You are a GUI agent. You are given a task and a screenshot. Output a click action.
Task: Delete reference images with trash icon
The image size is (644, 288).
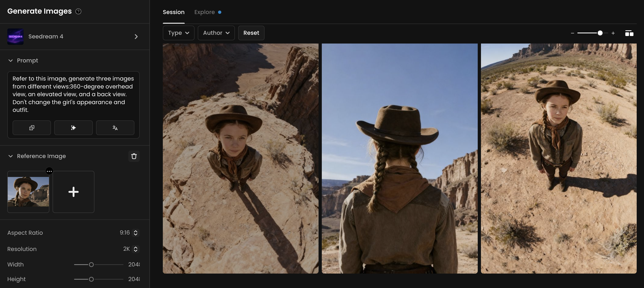click(134, 156)
